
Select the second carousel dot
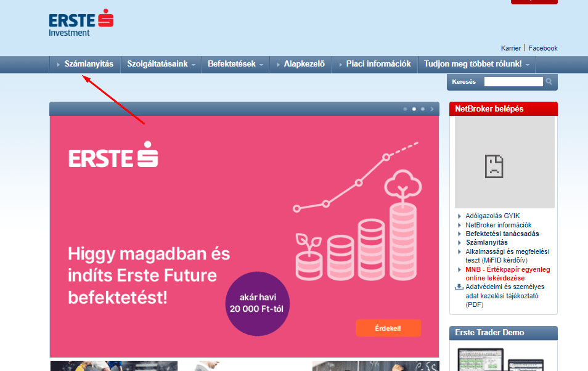[414, 109]
